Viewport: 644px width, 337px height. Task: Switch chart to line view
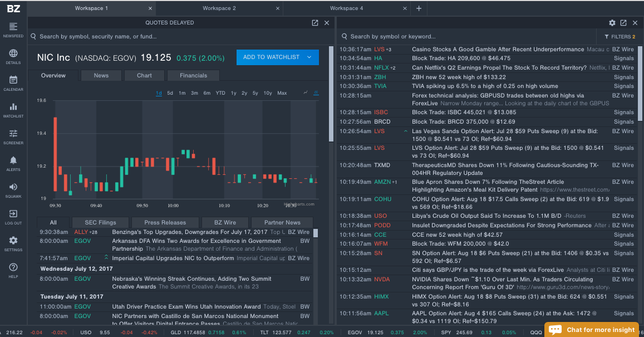pyautogui.click(x=306, y=93)
